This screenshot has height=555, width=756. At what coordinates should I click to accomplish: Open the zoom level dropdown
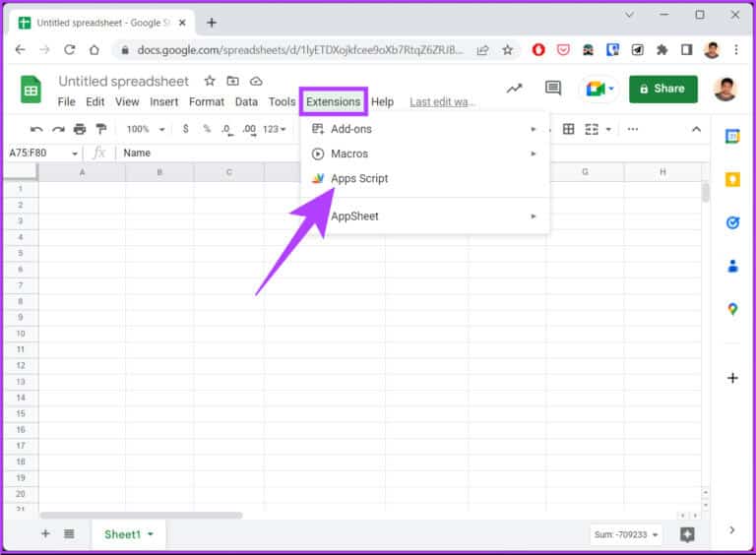coord(146,129)
